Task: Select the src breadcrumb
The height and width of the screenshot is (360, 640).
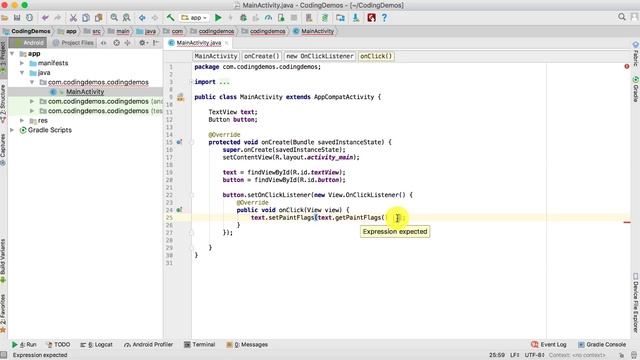Action: [96, 31]
